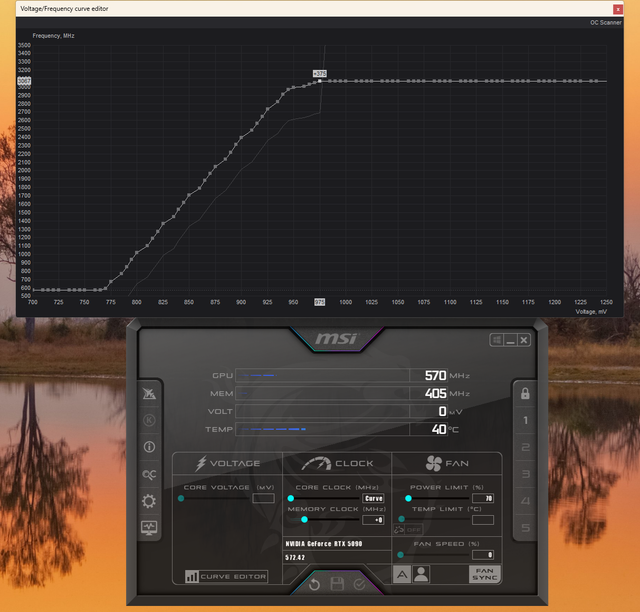Select the curve point at 975 mV
The width and height of the screenshot is (640, 612).
(x=320, y=81)
